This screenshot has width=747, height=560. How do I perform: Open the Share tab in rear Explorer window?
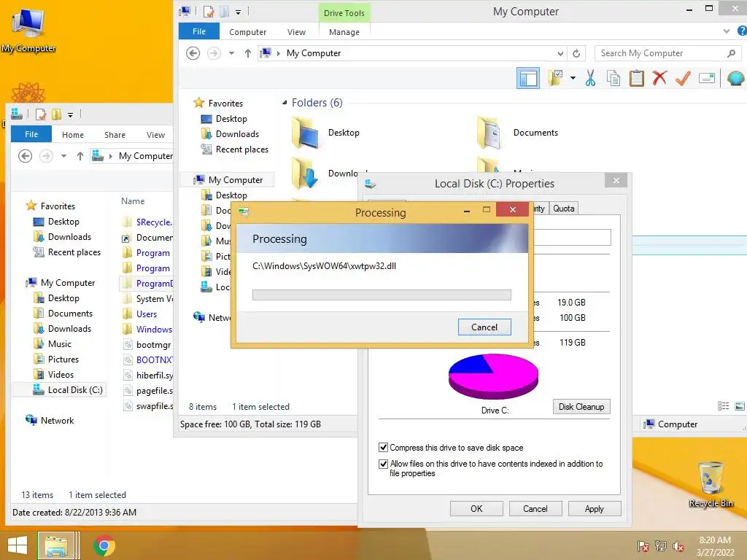pos(115,135)
